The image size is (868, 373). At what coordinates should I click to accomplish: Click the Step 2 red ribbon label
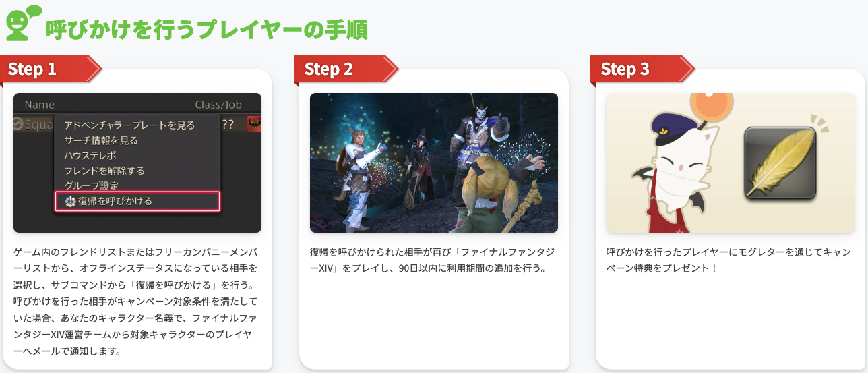point(346,69)
